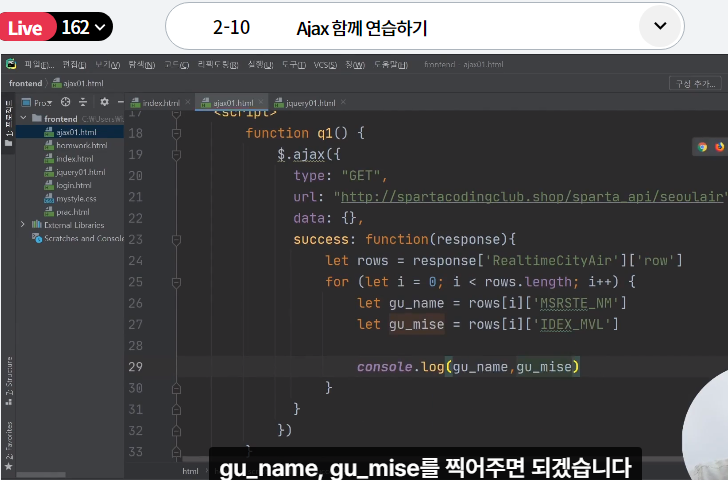
Task: Open page in Chrome browser icon
Action: [702, 147]
